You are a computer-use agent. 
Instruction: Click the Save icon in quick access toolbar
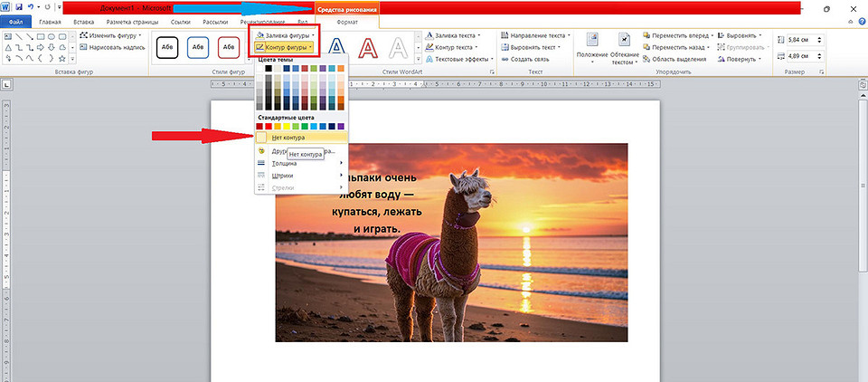pos(18,7)
